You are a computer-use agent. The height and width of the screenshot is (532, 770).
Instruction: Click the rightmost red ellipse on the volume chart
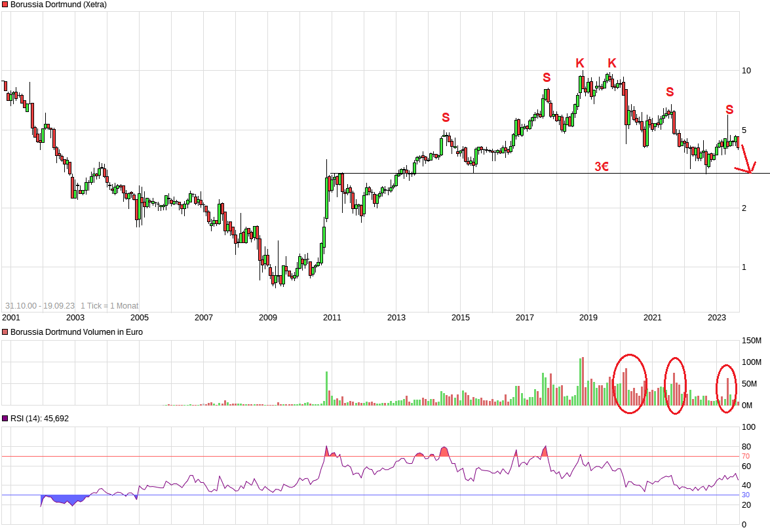pyautogui.click(x=726, y=389)
